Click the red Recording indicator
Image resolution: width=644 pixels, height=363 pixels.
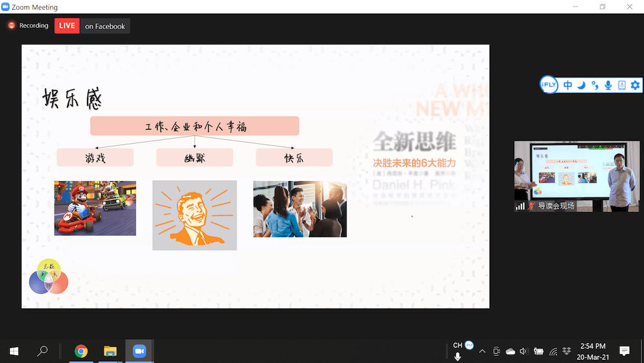click(x=28, y=26)
